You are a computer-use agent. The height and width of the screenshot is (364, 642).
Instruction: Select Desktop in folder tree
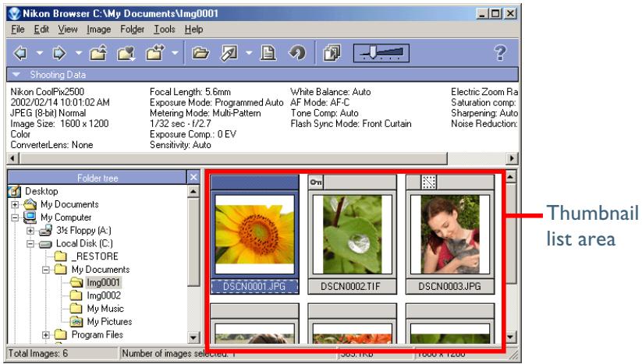point(41,191)
